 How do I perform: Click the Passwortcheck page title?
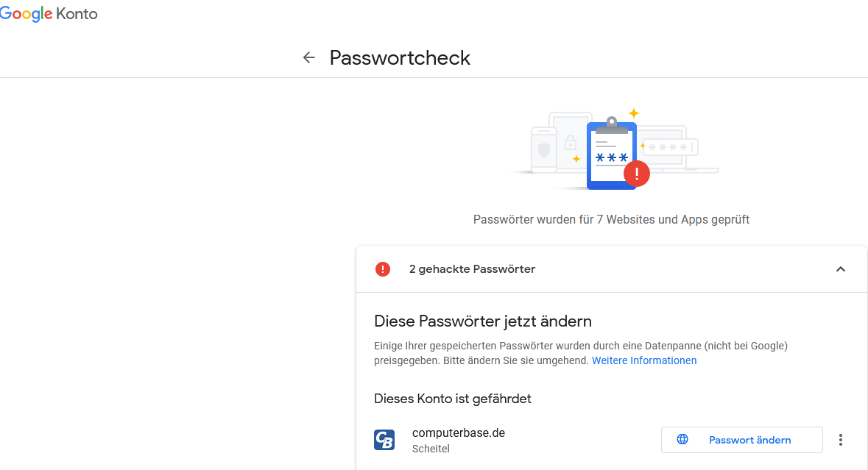click(x=400, y=57)
